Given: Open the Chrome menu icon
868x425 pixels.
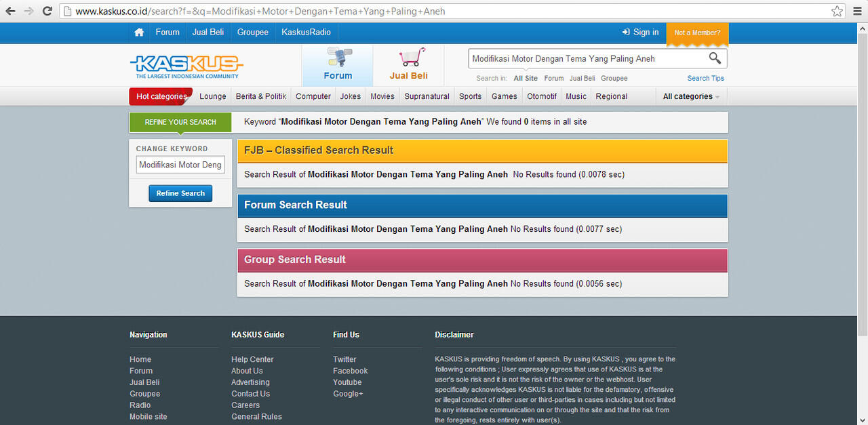Looking at the screenshot, I should coord(857,11).
